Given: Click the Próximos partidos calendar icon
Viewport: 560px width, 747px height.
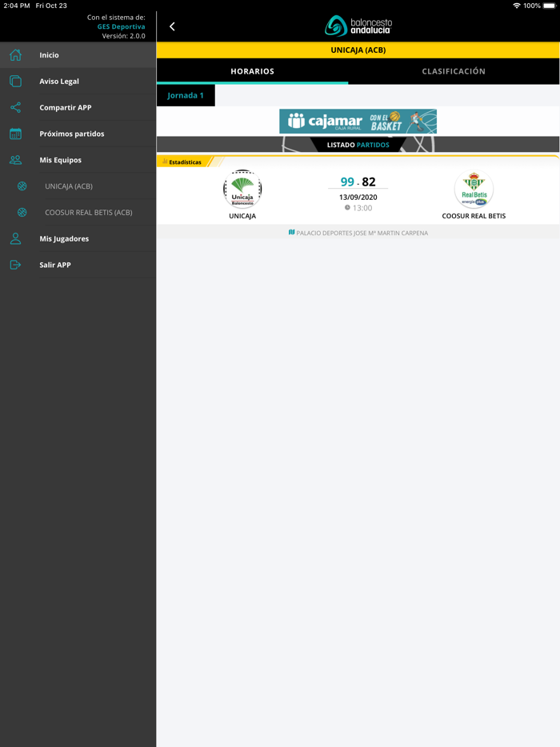Looking at the screenshot, I should [x=15, y=134].
